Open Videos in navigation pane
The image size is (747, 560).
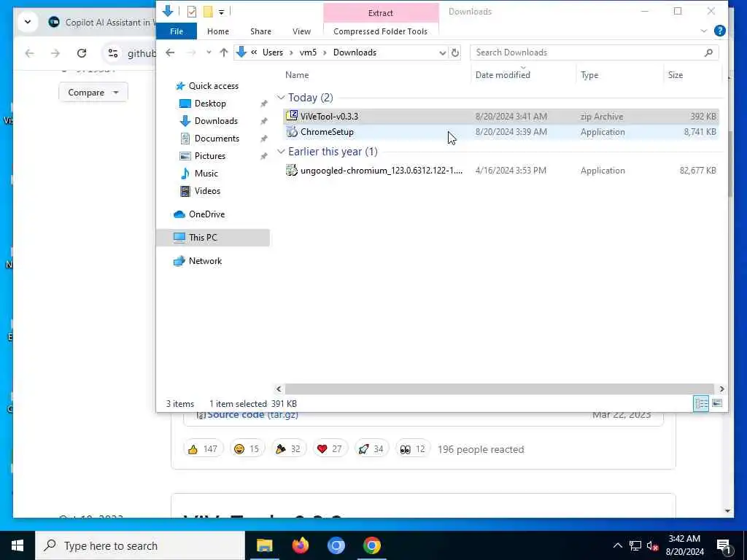coord(207,191)
